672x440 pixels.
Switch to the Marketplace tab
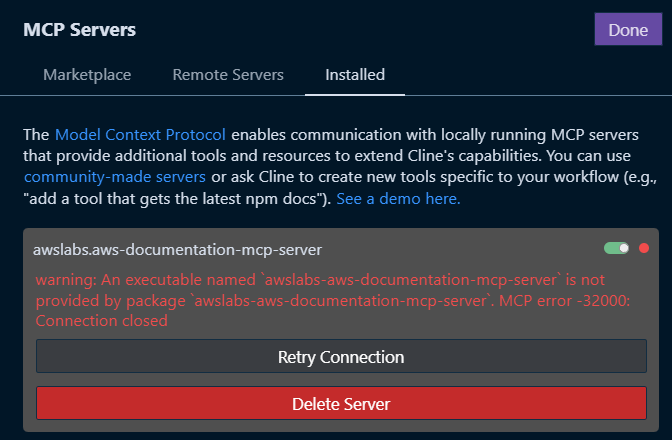87,75
